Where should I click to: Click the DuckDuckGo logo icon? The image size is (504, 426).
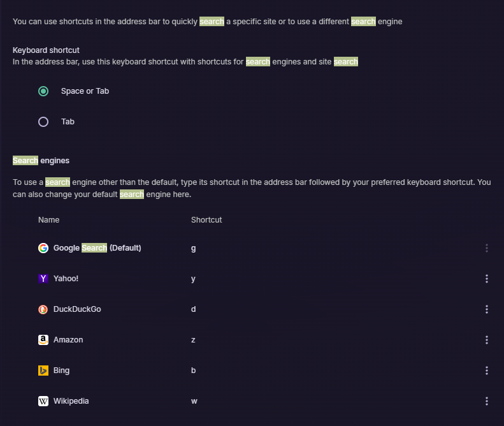pos(43,309)
